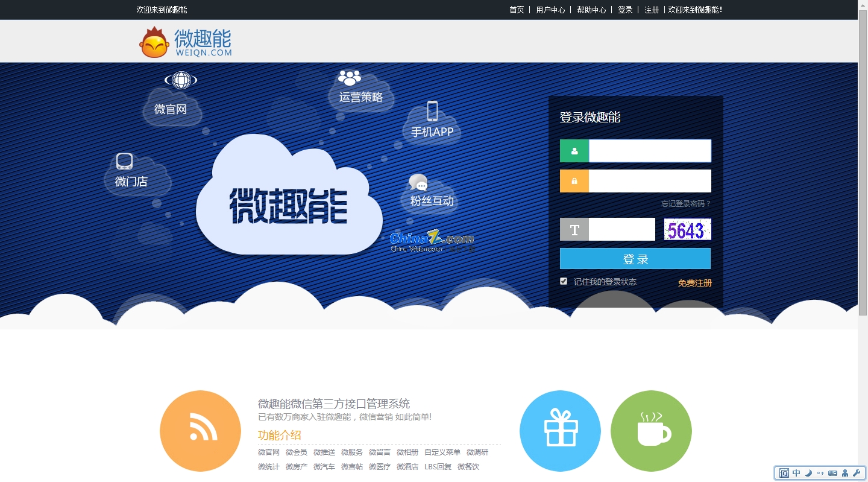Screen dimensions: 868x482
Task: Toggle the moon half-width icon in IME bar
Action: [x=808, y=473]
